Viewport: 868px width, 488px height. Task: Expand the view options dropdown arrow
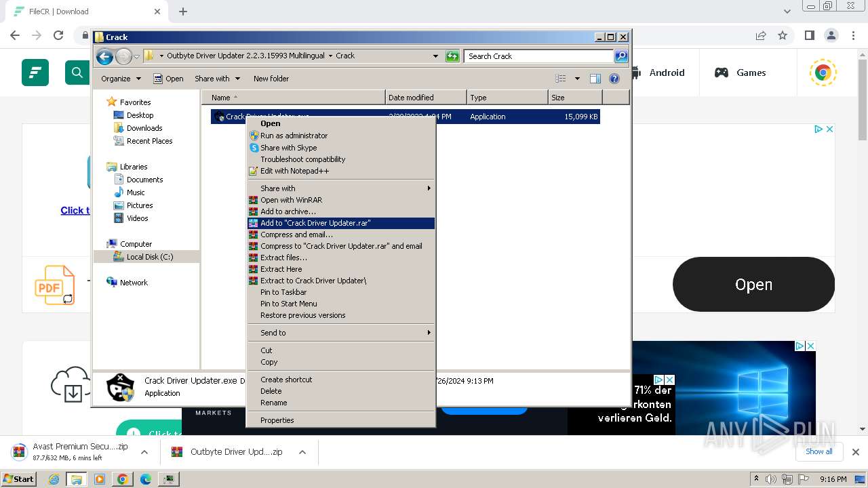577,79
